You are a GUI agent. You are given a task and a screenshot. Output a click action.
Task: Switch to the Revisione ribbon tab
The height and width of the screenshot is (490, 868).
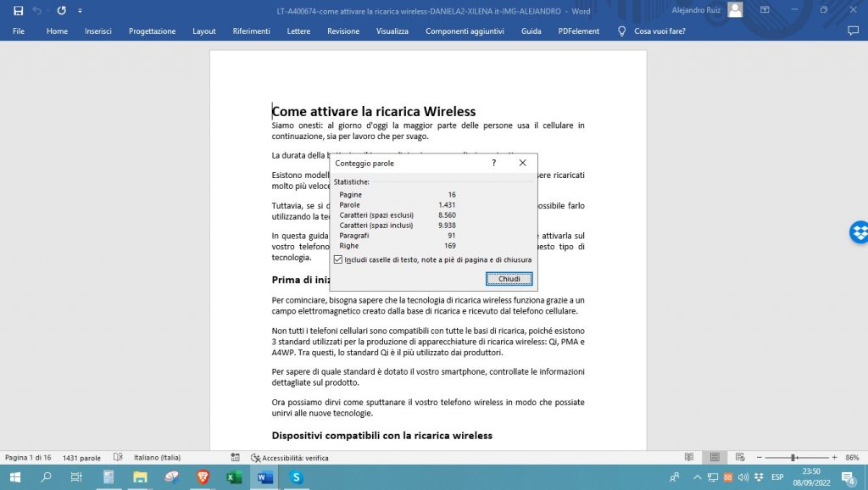(342, 31)
